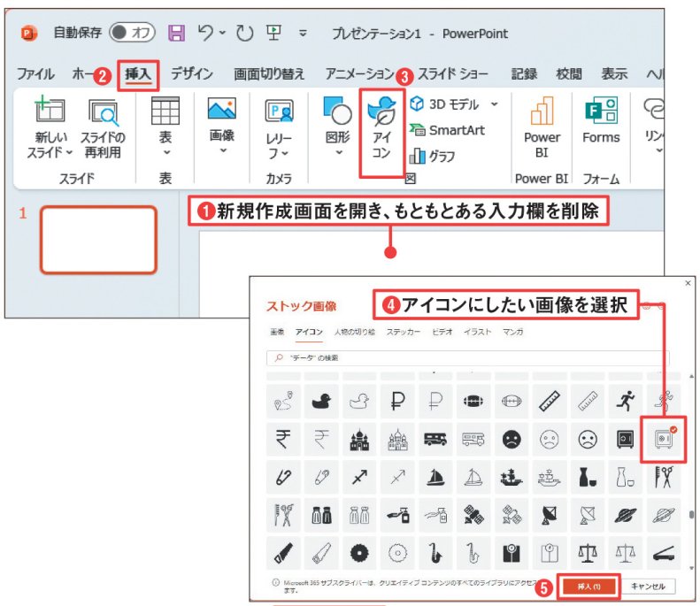Click the stock image search field
Viewport: 700px width, 606px height.
pos(467,358)
